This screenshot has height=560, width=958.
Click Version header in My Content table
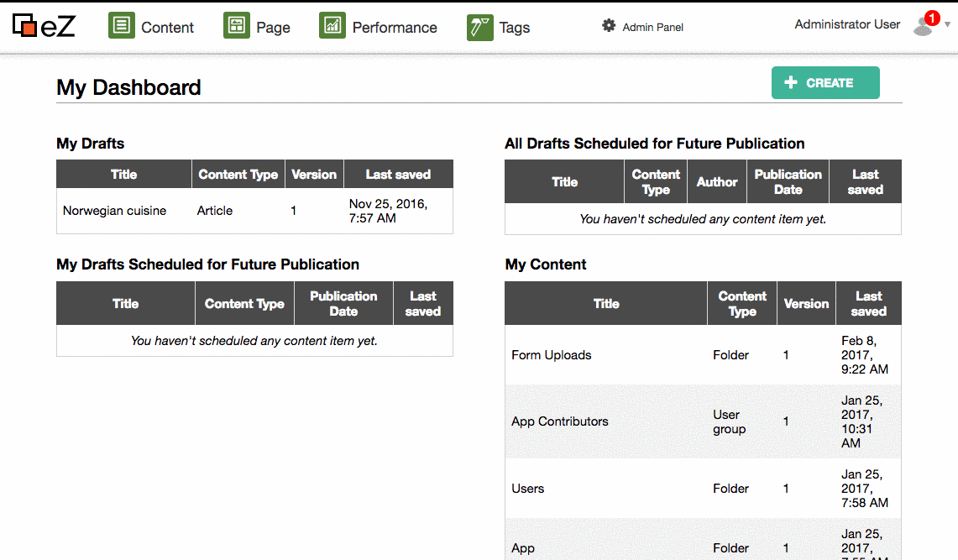click(x=806, y=304)
